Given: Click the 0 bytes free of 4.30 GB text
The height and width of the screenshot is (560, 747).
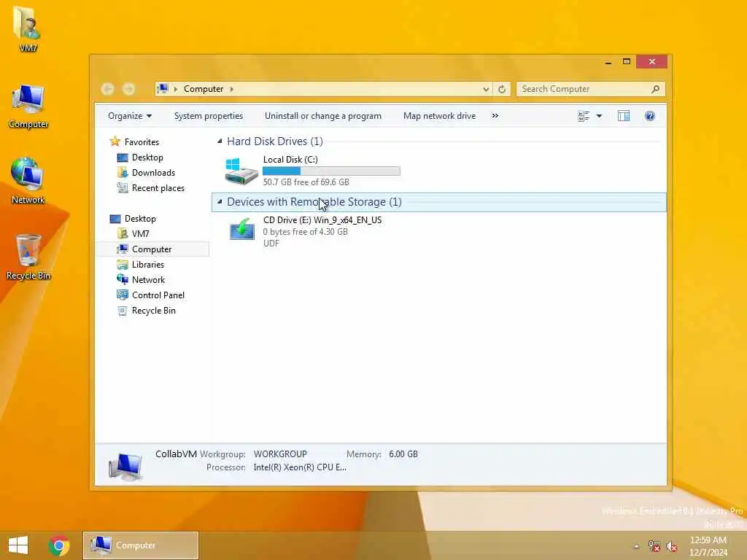Looking at the screenshot, I should (x=306, y=231).
